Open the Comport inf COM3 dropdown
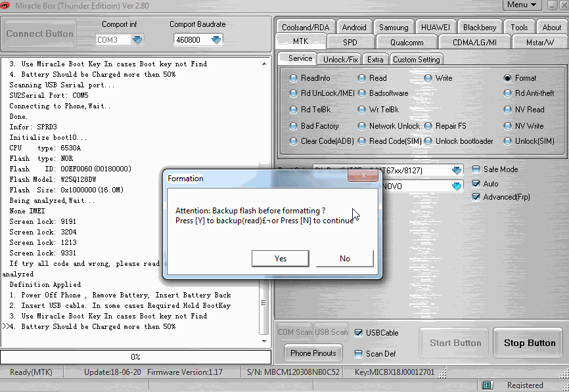 click(137, 39)
